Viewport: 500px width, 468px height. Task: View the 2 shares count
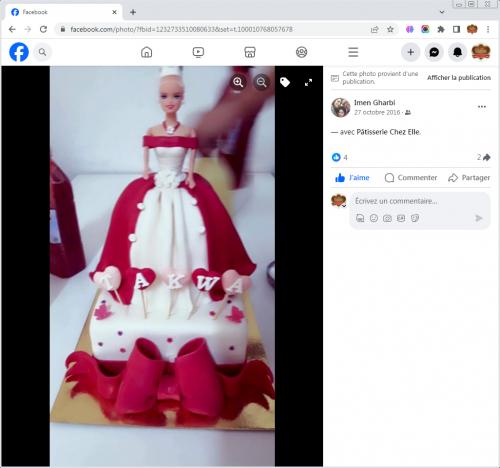pos(483,157)
